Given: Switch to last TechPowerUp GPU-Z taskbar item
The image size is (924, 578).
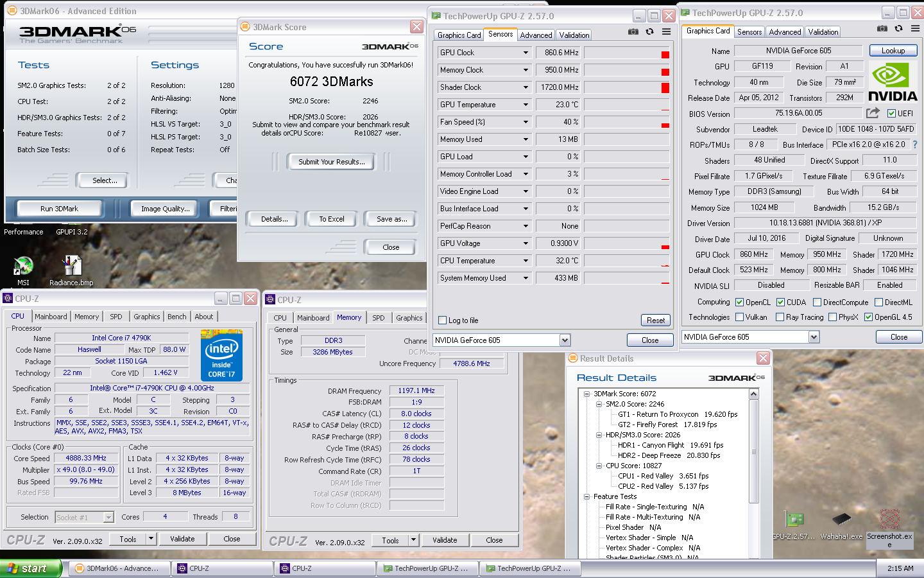Looking at the screenshot, I should coord(530,568).
